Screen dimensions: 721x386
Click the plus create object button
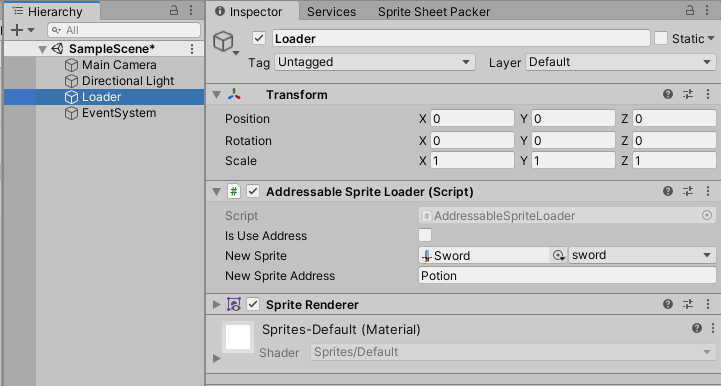click(17, 30)
